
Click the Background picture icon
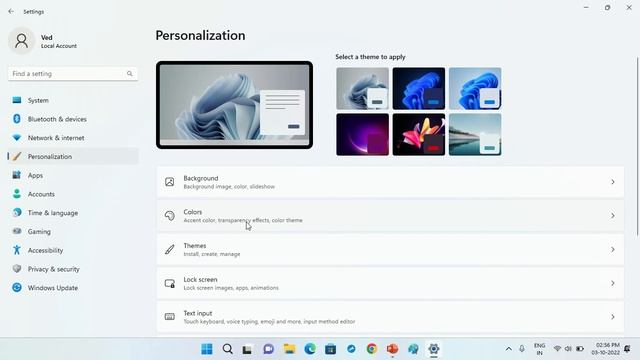pos(169,182)
